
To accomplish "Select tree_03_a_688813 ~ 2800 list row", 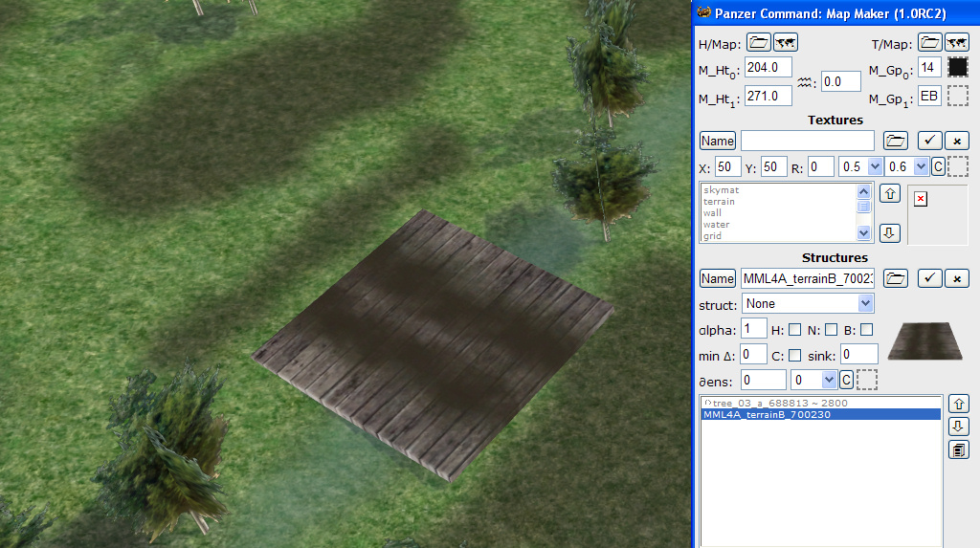I will [821, 403].
